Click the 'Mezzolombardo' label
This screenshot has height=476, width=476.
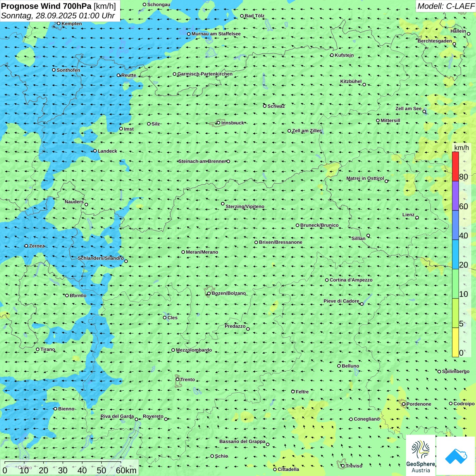(194, 350)
